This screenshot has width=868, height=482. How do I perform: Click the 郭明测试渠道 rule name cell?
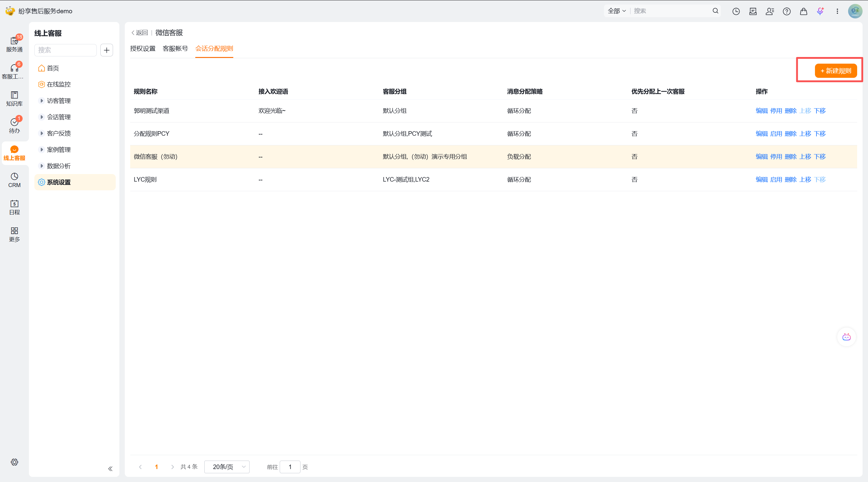(x=151, y=111)
